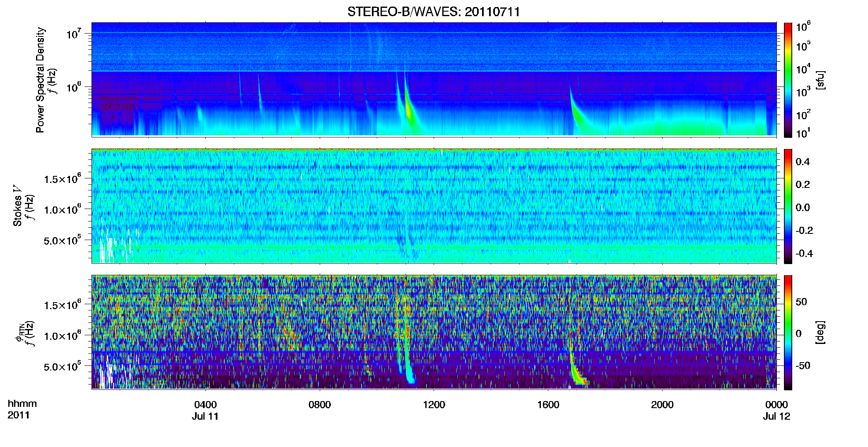
Task: Click the 10^6 label on sfu colorbar
Action: tap(803, 26)
